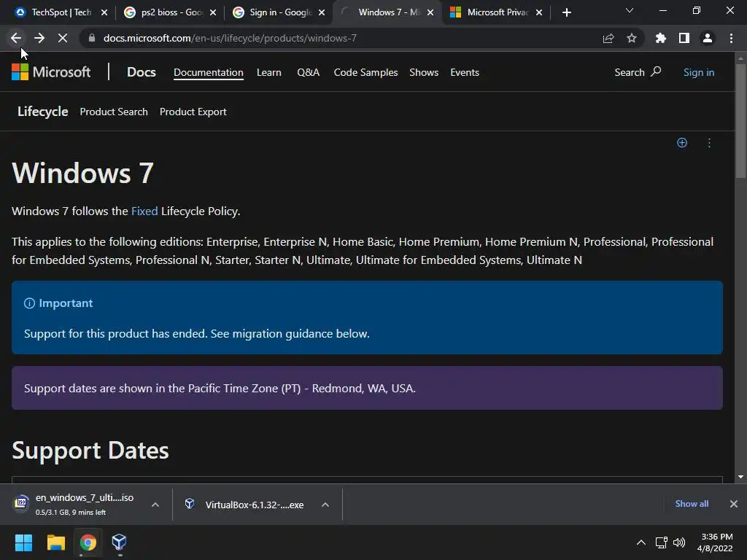Click the Chrome taskbar icon
The image size is (747, 560).
88,542
